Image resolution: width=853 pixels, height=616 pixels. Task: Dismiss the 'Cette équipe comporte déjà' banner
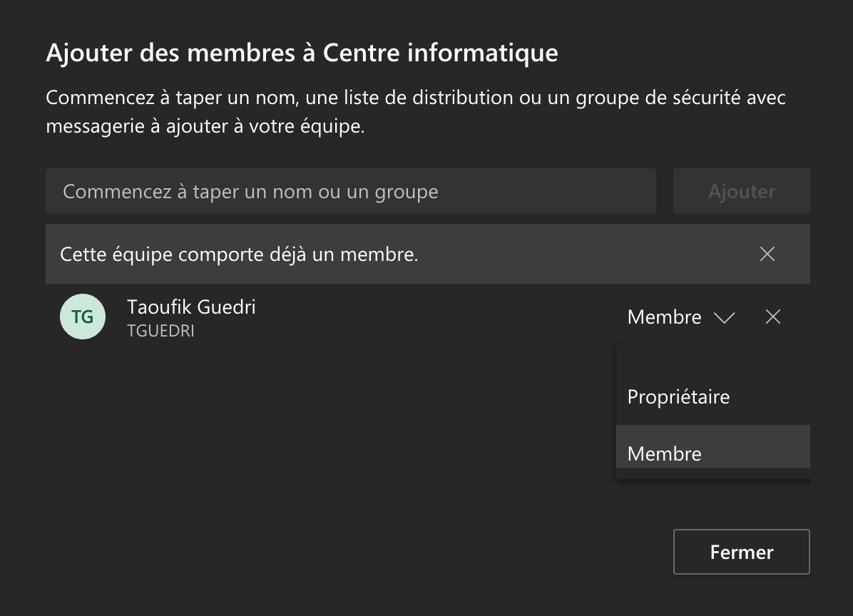tap(767, 254)
